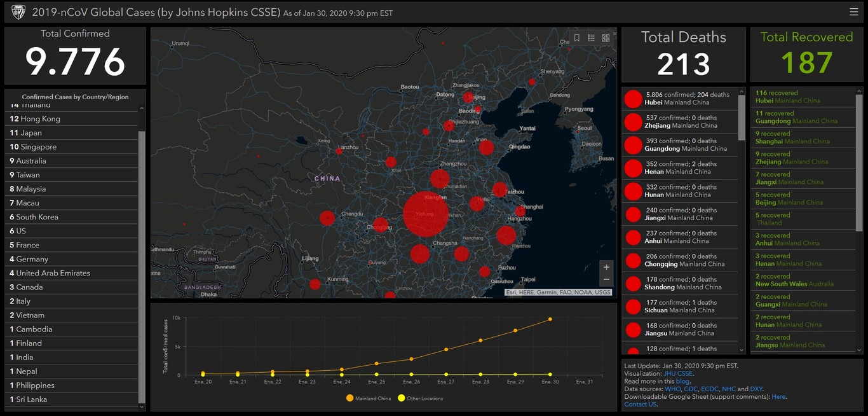Click the red circle beside Henan entry
The image size is (868, 416).
coord(633,168)
